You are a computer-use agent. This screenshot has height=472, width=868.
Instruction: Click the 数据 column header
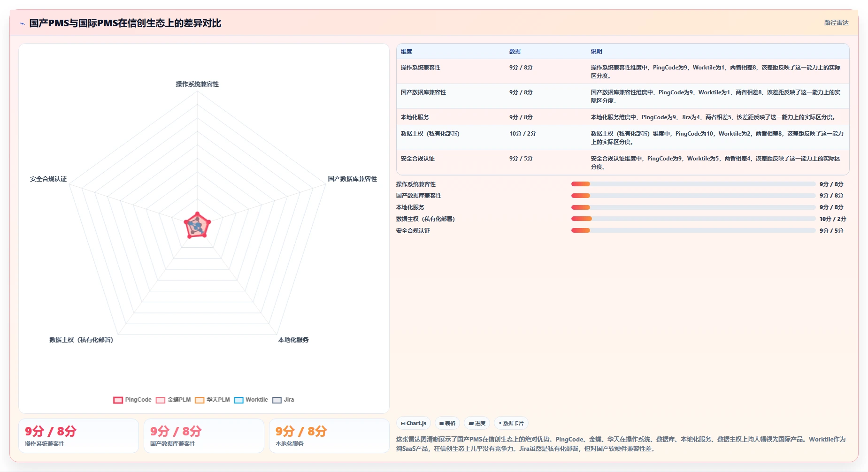pyautogui.click(x=515, y=52)
